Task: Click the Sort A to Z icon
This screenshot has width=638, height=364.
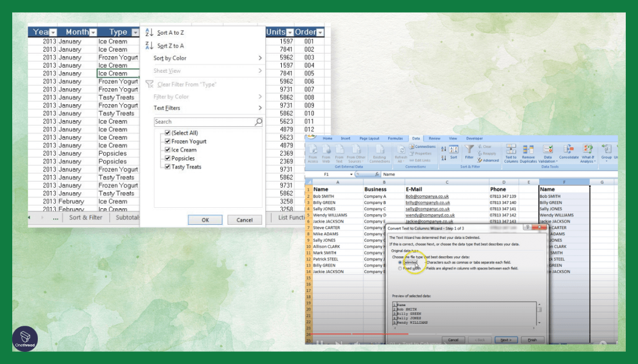Action: point(150,32)
